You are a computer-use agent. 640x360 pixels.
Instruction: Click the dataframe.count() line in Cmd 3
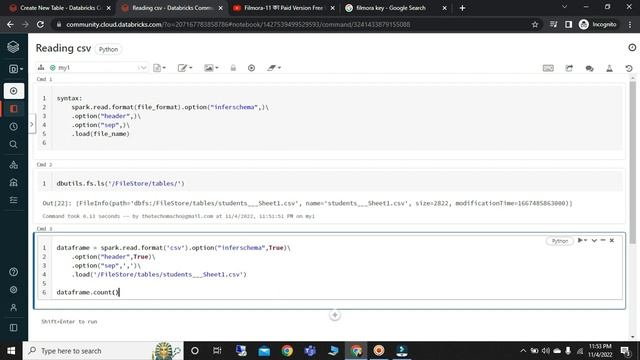coord(88,292)
